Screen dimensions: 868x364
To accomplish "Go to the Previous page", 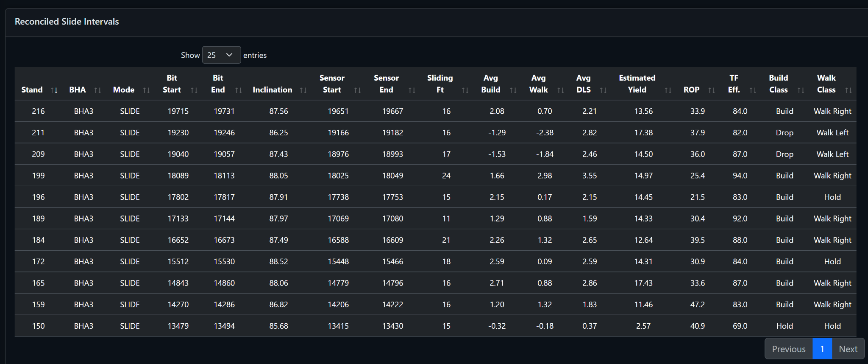I will coord(789,349).
